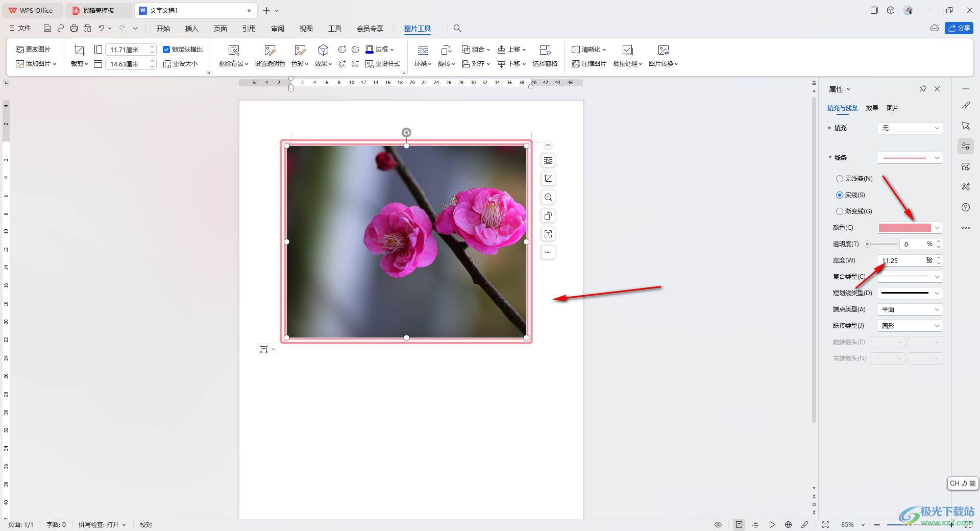Click the undo arrow icon
Screen dimensions: 980x531
coord(102,29)
